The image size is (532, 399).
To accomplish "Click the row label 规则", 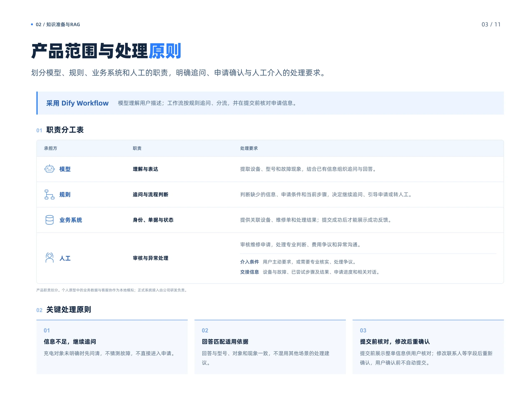I will click(x=65, y=195).
